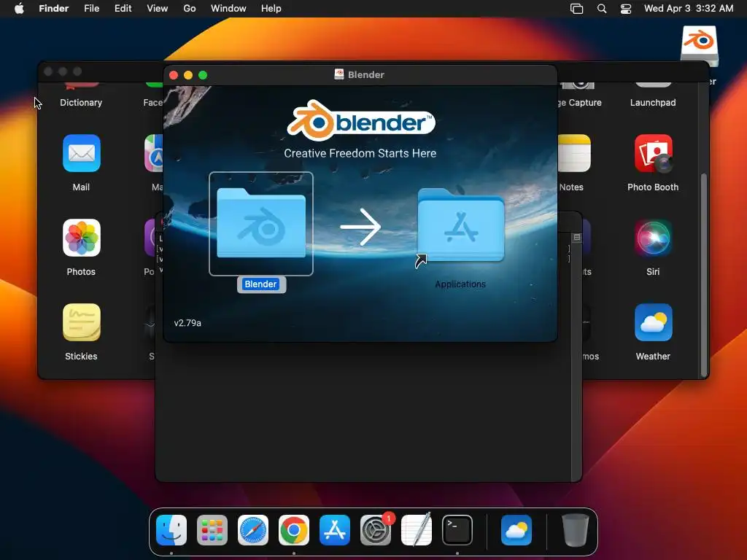Open Terminal from the Dock

[457, 530]
